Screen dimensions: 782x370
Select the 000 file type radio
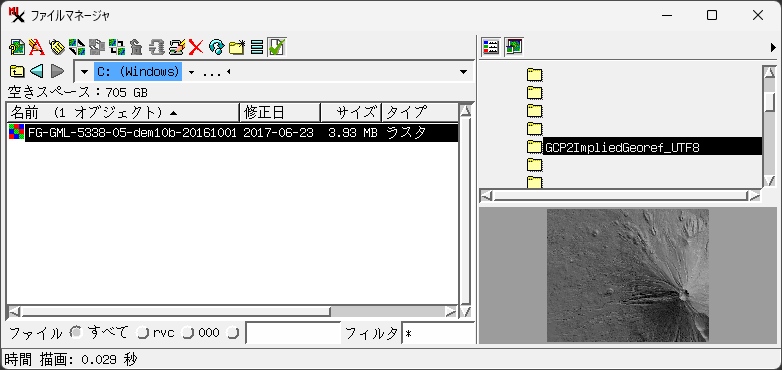pos(188,333)
